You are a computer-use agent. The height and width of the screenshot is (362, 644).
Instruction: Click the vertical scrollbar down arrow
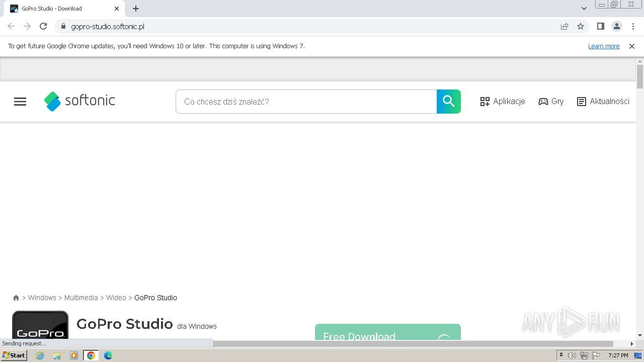[x=640, y=335]
